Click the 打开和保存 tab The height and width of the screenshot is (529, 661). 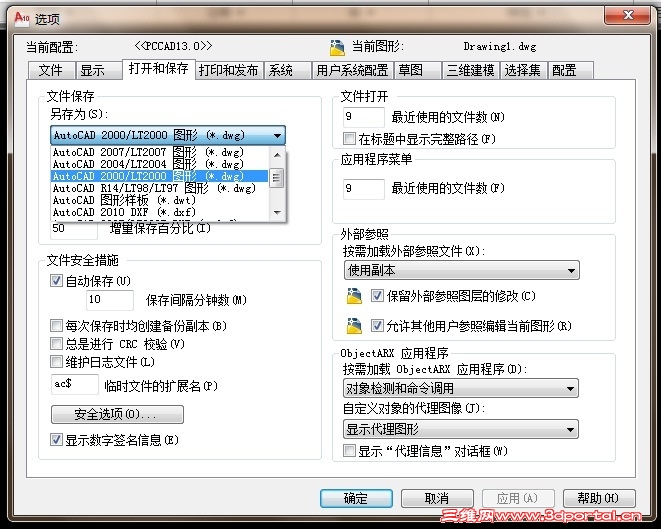(159, 68)
